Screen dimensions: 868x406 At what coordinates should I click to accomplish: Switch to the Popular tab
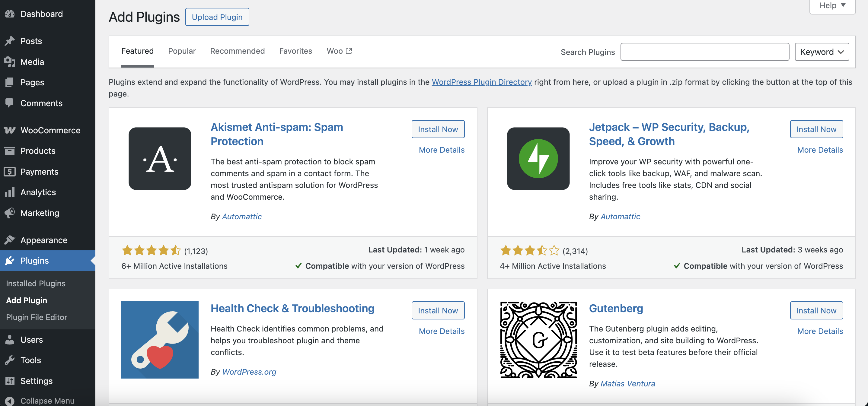click(x=182, y=51)
